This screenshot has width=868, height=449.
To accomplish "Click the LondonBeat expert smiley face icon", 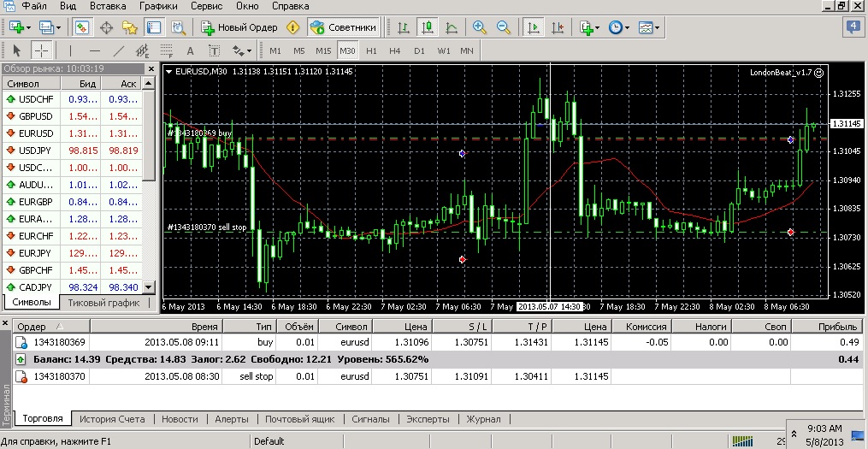I will [x=819, y=73].
